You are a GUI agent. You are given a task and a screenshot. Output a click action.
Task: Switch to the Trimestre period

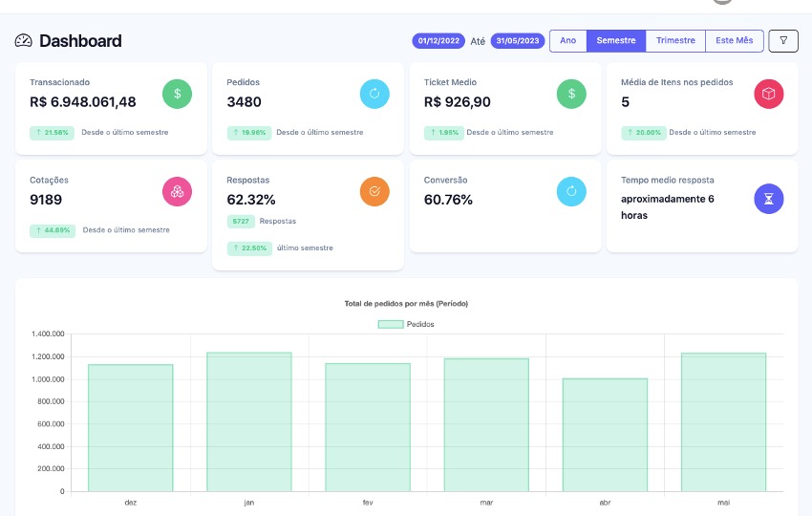point(675,41)
